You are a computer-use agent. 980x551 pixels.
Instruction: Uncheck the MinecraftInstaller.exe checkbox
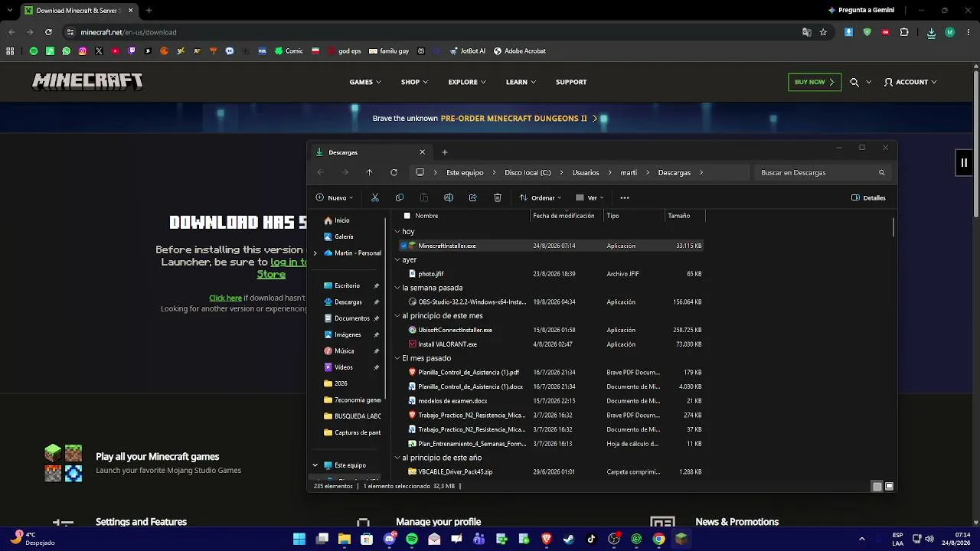point(403,246)
